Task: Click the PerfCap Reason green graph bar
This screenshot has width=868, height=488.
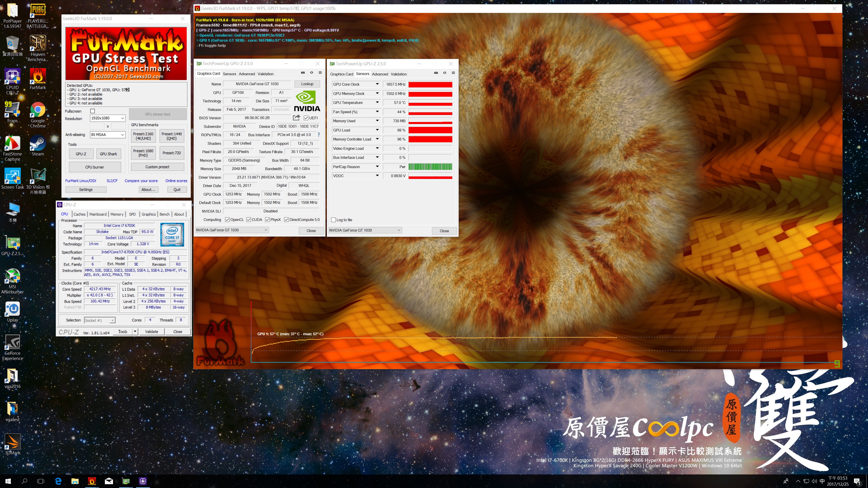Action: click(x=430, y=167)
